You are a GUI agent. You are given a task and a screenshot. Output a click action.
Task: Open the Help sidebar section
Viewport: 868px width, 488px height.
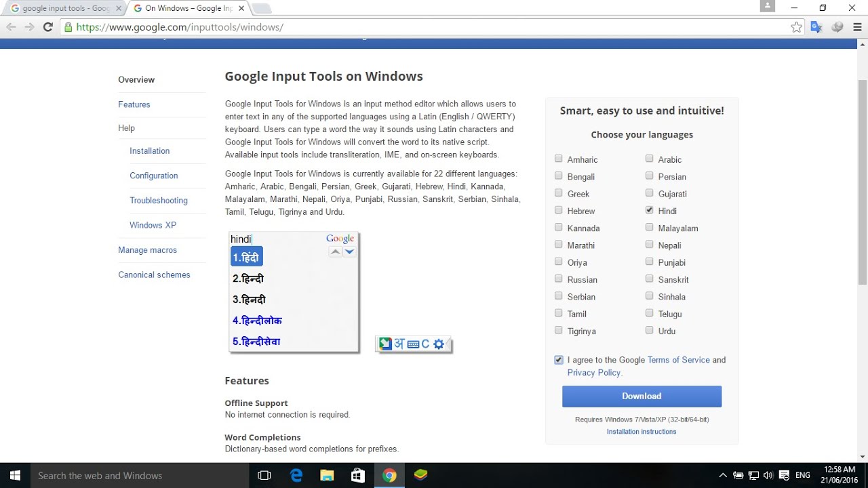pyautogui.click(x=126, y=128)
